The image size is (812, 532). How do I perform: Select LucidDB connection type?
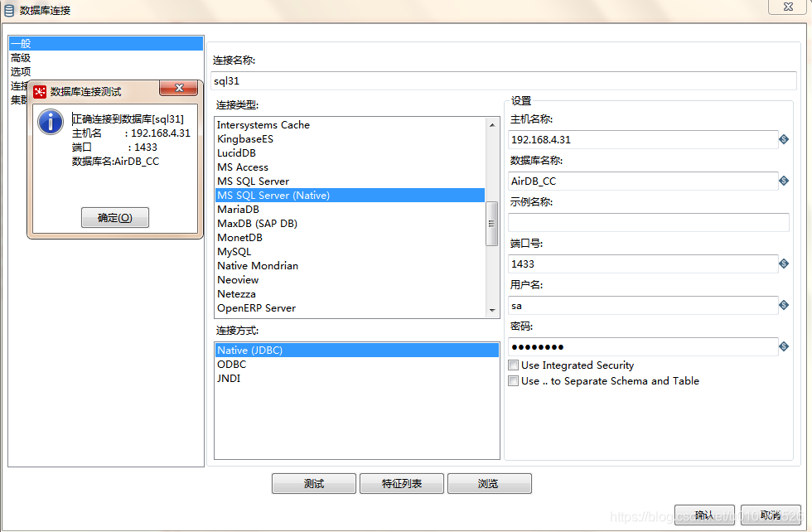pos(350,152)
